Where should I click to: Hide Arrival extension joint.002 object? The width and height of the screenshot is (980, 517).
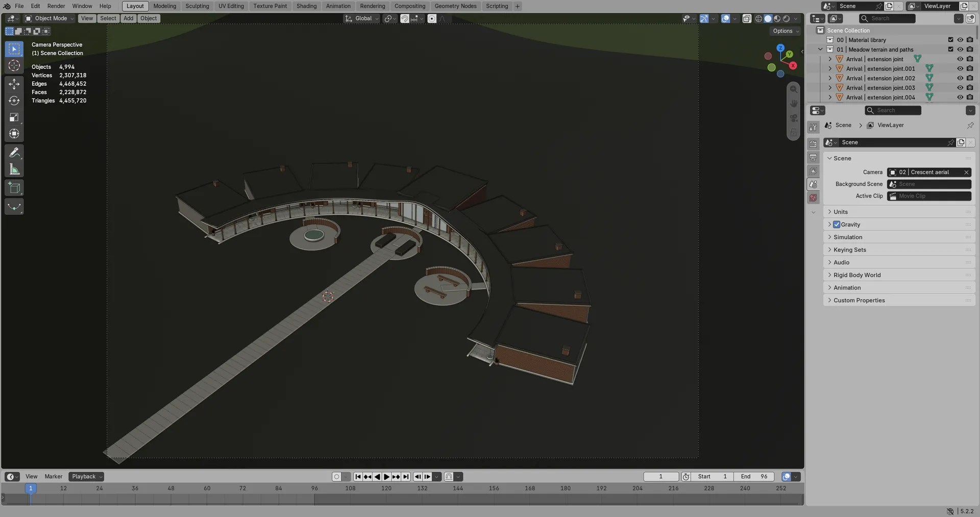[960, 78]
